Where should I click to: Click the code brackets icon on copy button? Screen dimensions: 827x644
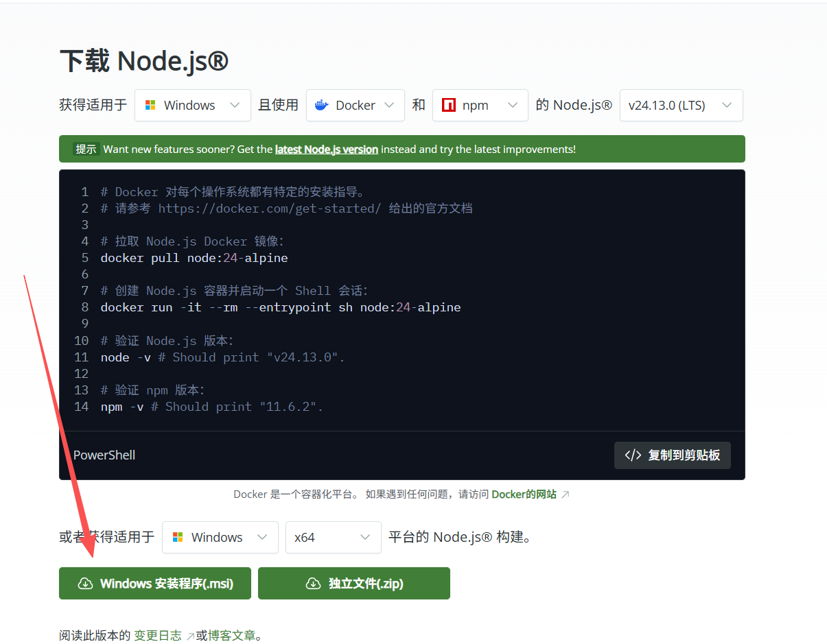pyautogui.click(x=633, y=455)
